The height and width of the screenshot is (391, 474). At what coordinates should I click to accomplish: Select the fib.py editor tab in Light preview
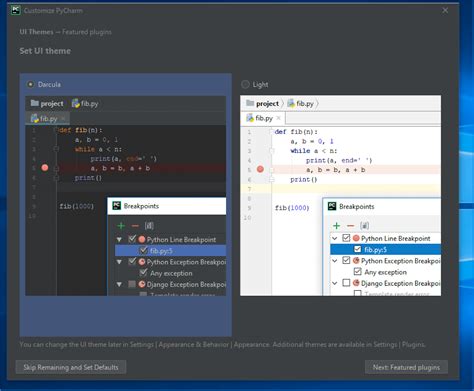[x=263, y=118]
